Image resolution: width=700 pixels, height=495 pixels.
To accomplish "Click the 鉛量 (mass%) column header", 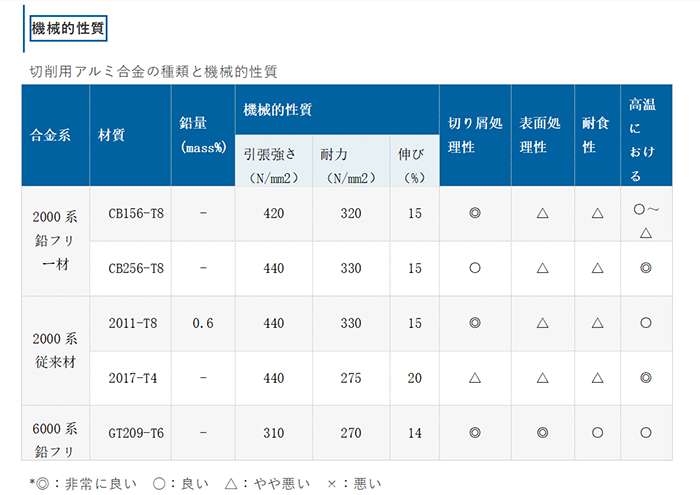I will pos(203,135).
